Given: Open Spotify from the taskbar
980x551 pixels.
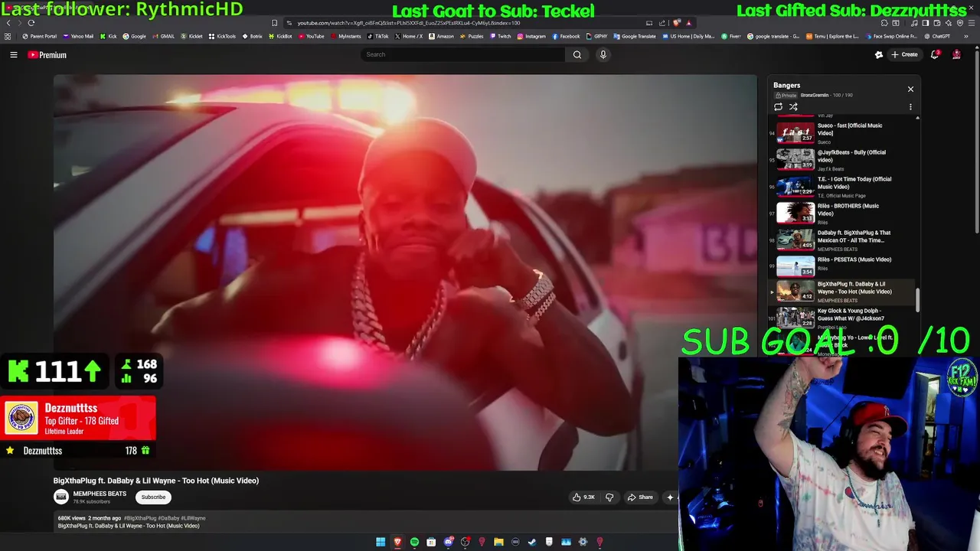Looking at the screenshot, I should [414, 543].
